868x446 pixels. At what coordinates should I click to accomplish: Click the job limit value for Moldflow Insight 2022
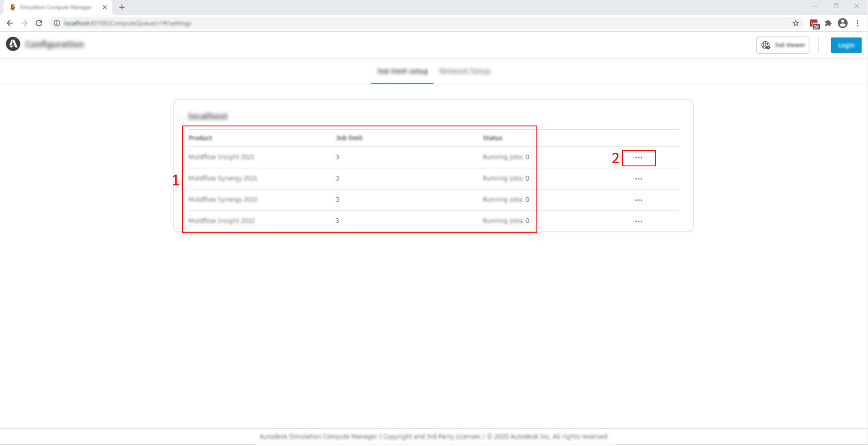[337, 221]
